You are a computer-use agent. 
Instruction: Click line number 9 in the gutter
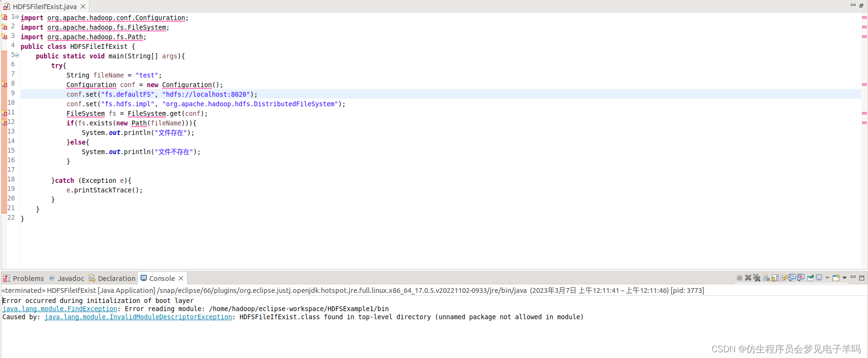coord(13,93)
